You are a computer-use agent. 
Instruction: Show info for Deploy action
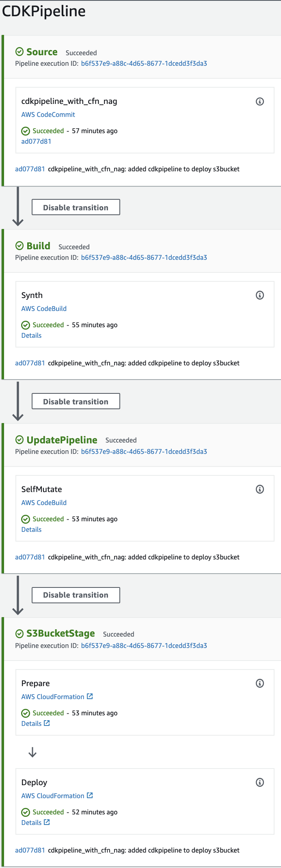260,782
